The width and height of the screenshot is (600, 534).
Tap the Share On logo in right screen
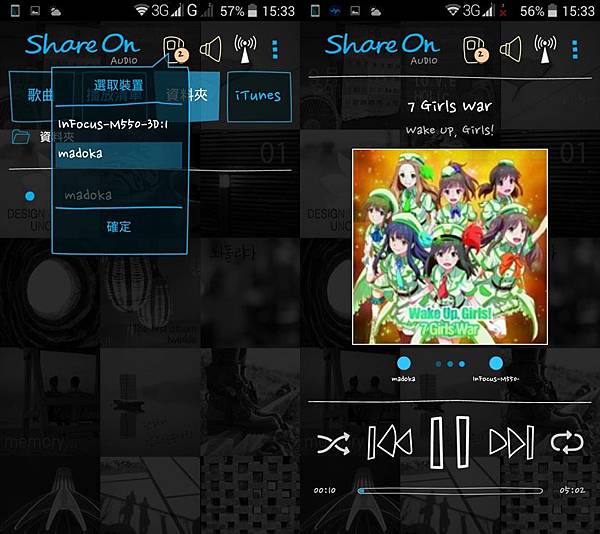(x=383, y=47)
